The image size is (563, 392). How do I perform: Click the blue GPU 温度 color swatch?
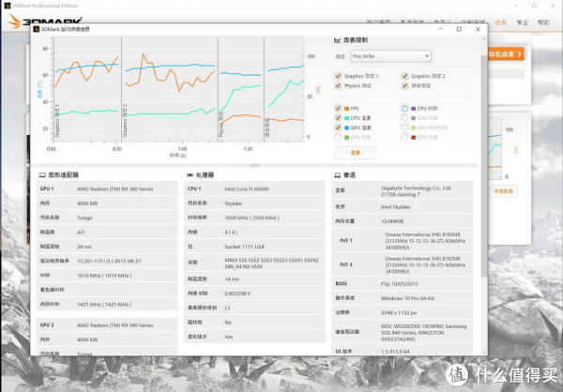(x=346, y=128)
